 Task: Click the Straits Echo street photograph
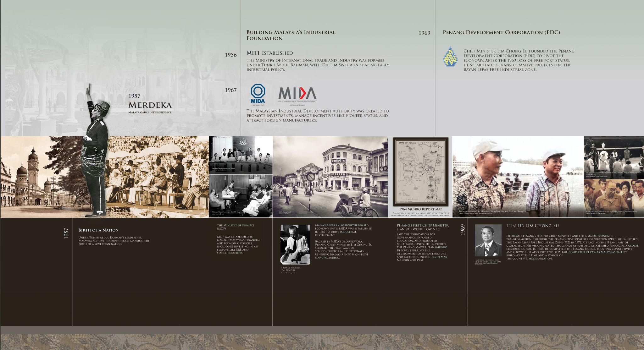pos(330,177)
